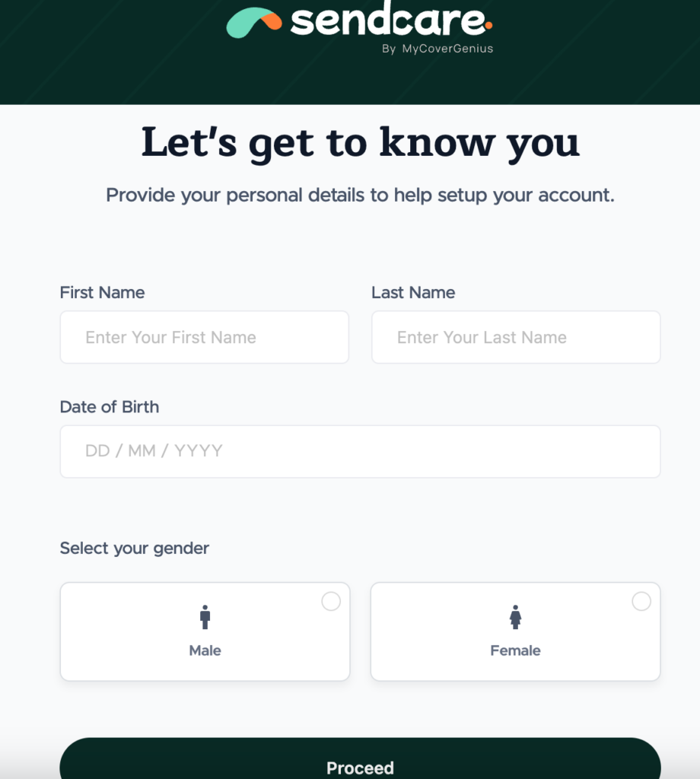This screenshot has height=779, width=700.
Task: Click the "Last Name" field label
Action: tap(413, 292)
